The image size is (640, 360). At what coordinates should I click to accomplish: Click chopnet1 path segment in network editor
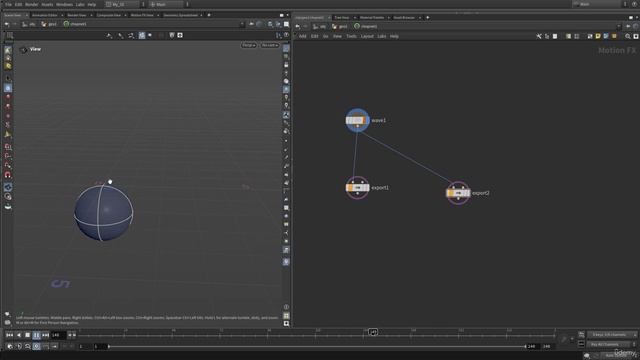pyautogui.click(x=365, y=27)
